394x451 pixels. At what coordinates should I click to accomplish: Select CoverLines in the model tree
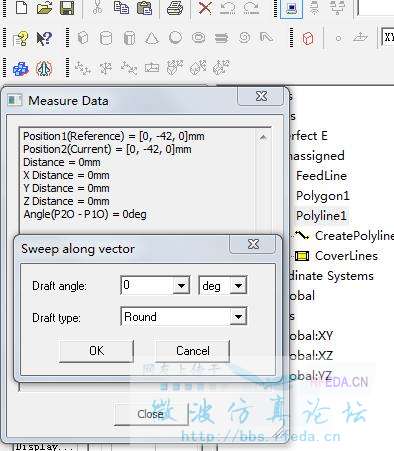(x=346, y=256)
